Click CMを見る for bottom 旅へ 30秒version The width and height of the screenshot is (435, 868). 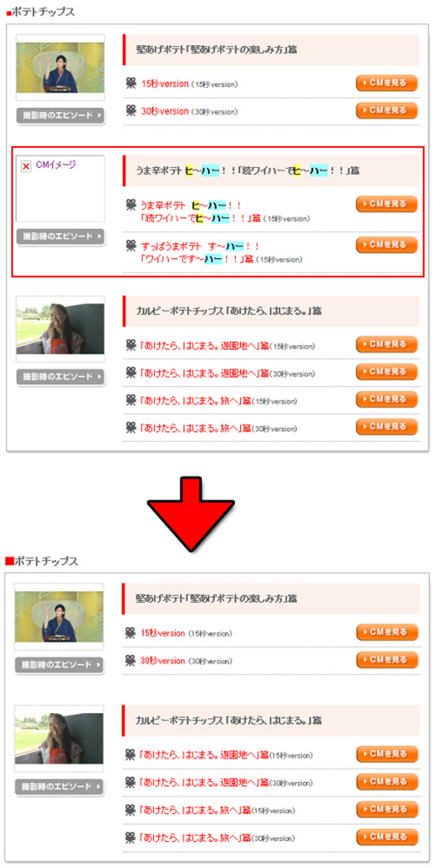click(387, 837)
